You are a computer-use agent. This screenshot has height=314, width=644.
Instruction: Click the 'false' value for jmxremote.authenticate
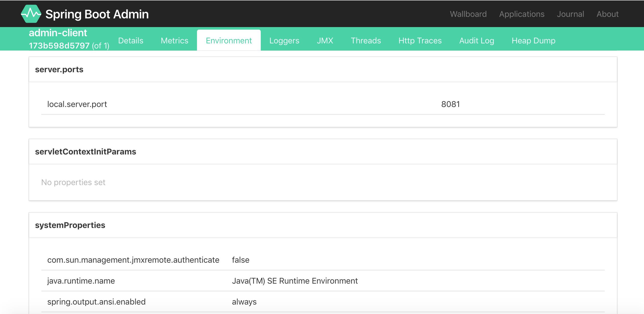pos(241,260)
